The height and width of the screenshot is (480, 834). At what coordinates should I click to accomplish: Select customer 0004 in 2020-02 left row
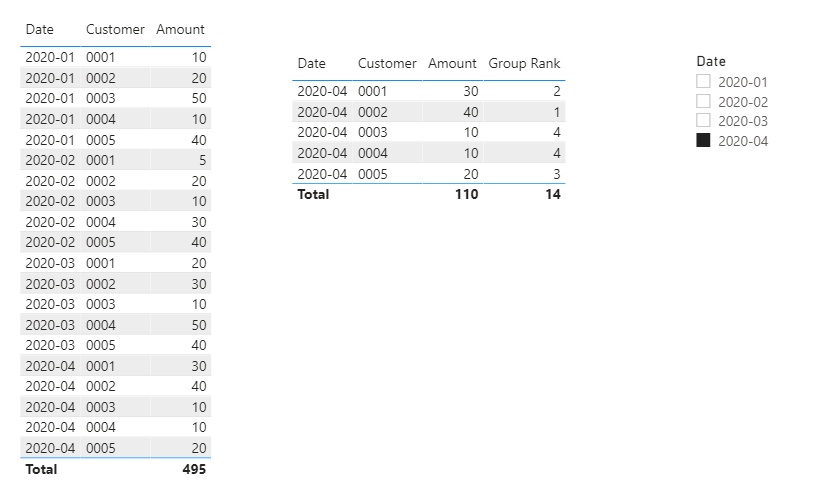[101, 222]
